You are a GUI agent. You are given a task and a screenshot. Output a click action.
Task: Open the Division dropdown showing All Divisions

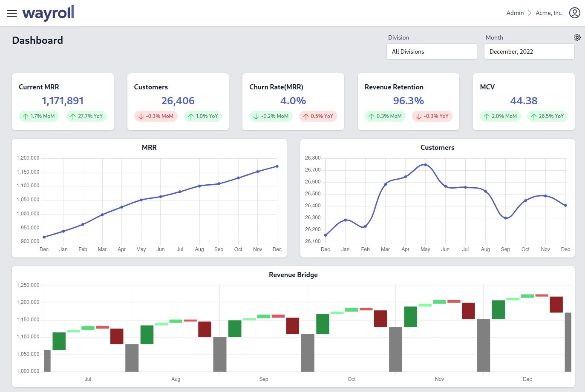432,52
